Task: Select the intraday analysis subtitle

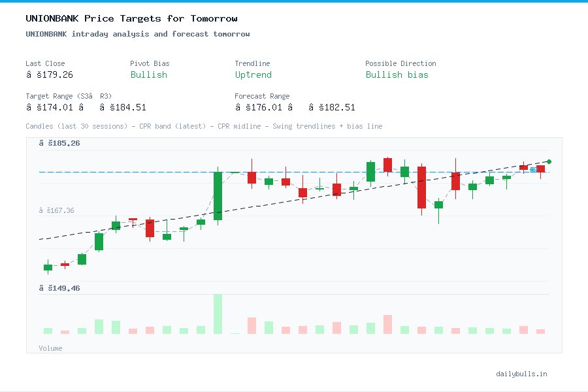Action: (137, 34)
